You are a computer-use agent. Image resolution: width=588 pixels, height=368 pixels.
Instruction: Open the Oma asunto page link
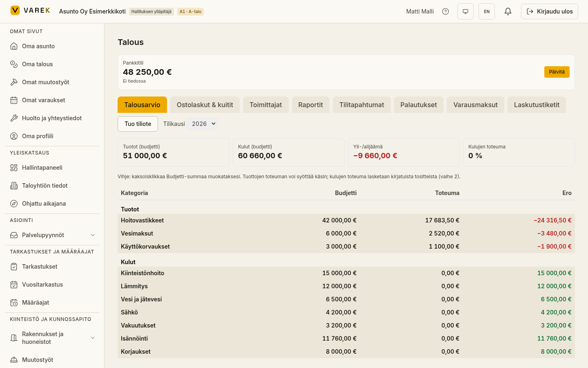pyautogui.click(x=52, y=46)
